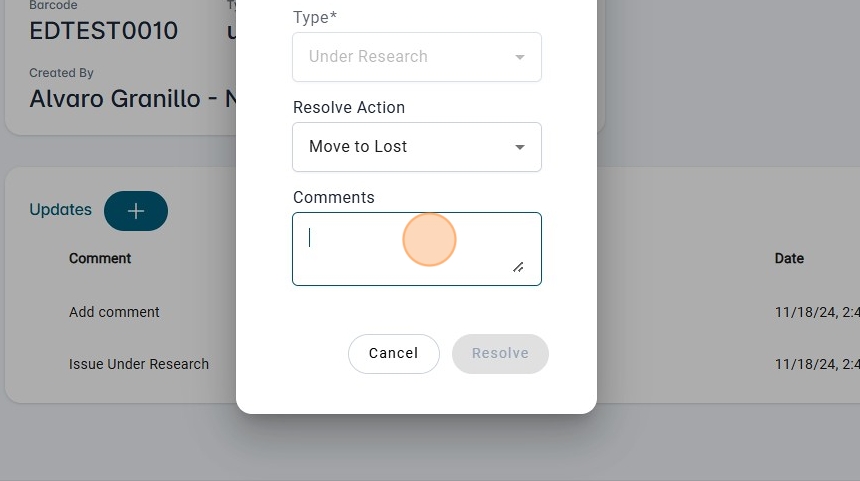Select the 'Issue Under Research' update row

tap(139, 364)
